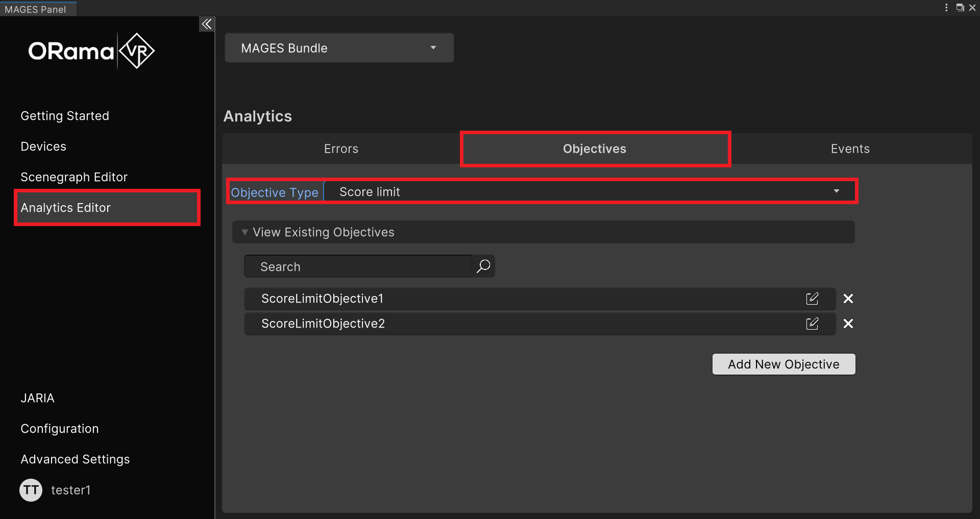
Task: Delete ScoreLimitObjective1 with the X icon
Action: 848,299
